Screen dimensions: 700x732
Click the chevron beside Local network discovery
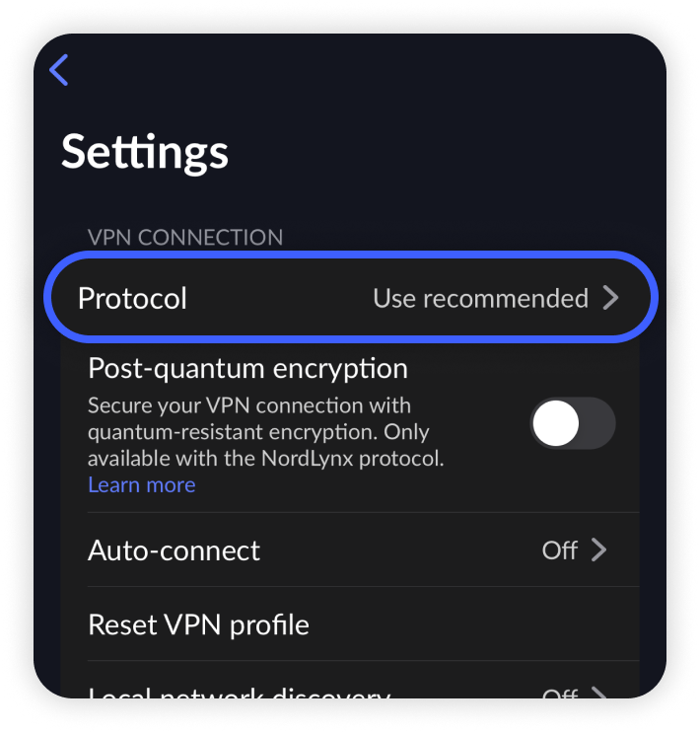coord(598,693)
